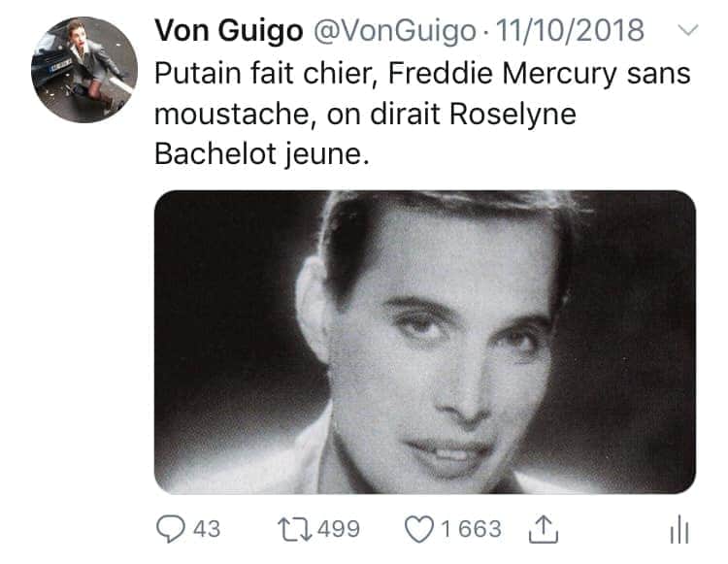Image resolution: width=728 pixels, height=564 pixels.
Task: Click the likes count 1 663
Action: [471, 529]
